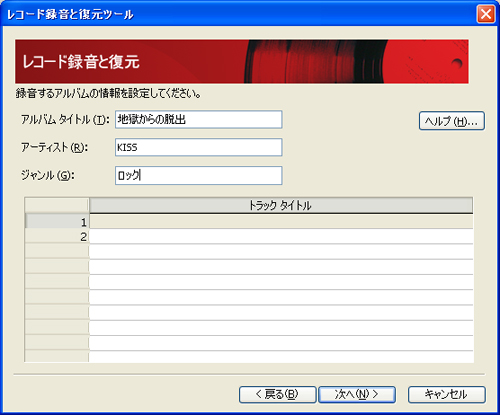Select the third empty track title row
This screenshot has width=500, height=415.
(281, 252)
